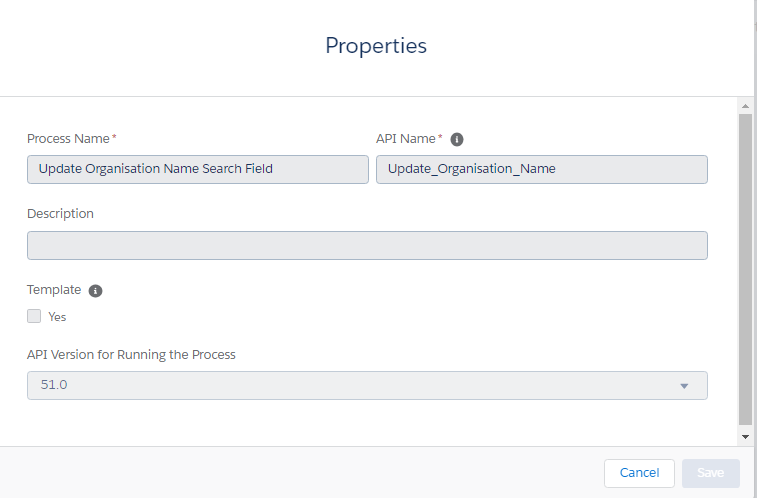757x498 pixels.
Task: Click the Cancel button
Action: coord(639,473)
